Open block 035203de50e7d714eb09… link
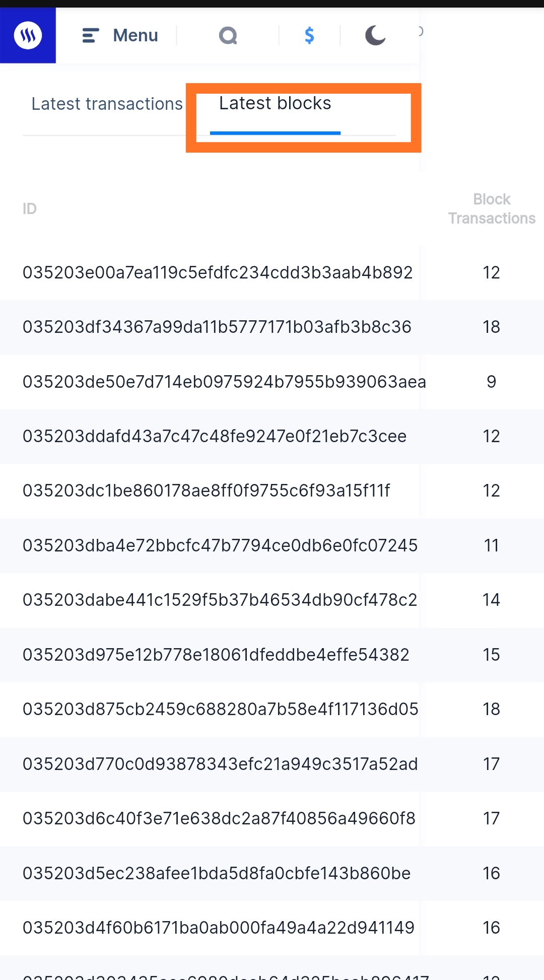This screenshot has width=544, height=980. click(x=225, y=382)
